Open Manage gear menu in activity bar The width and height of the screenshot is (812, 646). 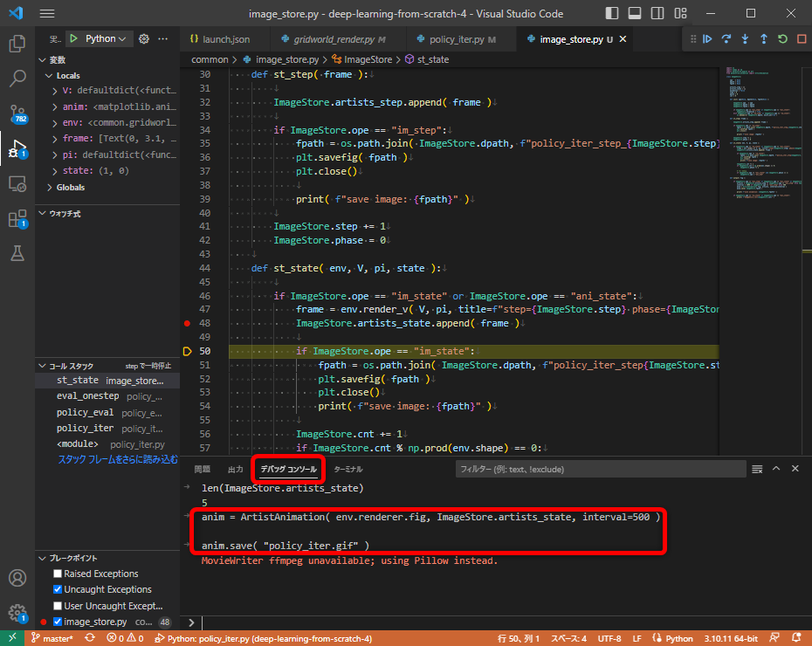tap(17, 613)
